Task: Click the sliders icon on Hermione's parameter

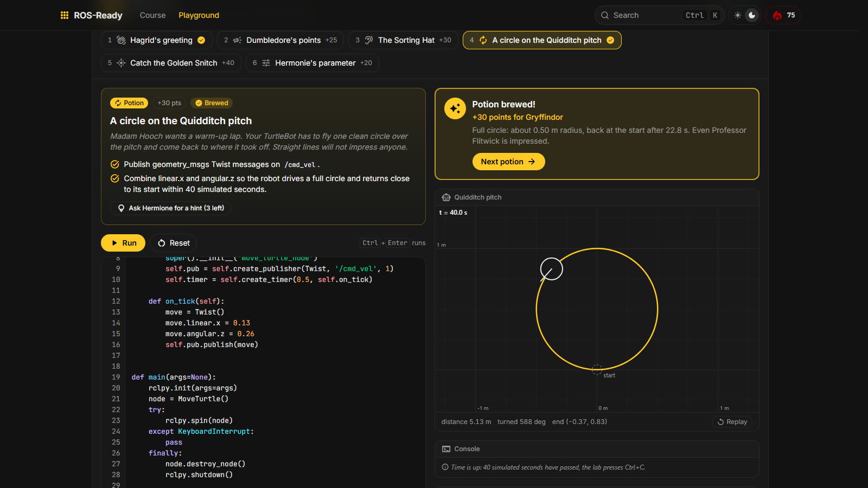Action: click(266, 63)
